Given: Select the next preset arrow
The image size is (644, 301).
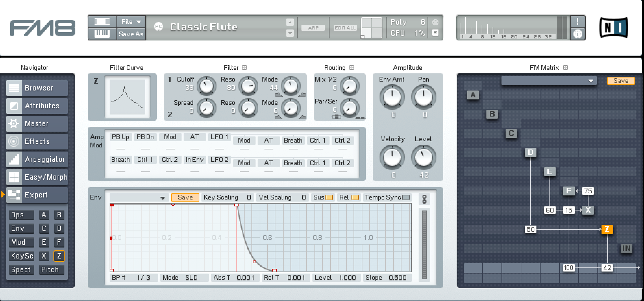Looking at the screenshot, I should point(290,33).
